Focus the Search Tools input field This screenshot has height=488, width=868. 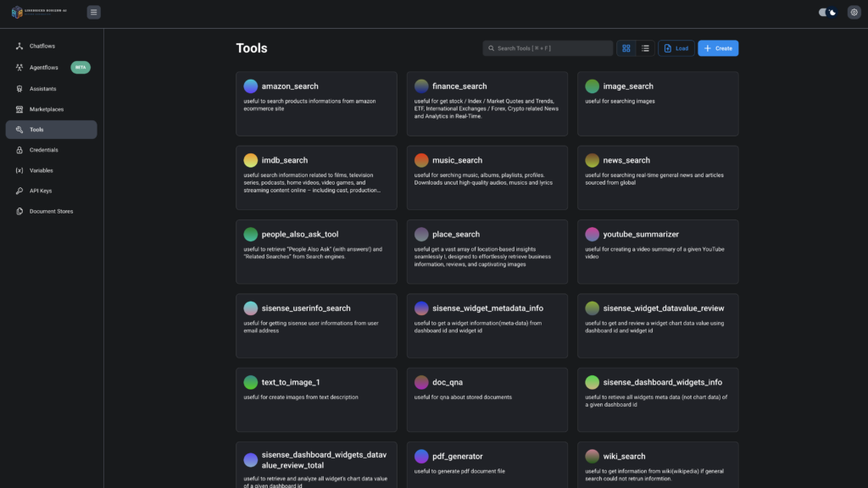click(548, 48)
